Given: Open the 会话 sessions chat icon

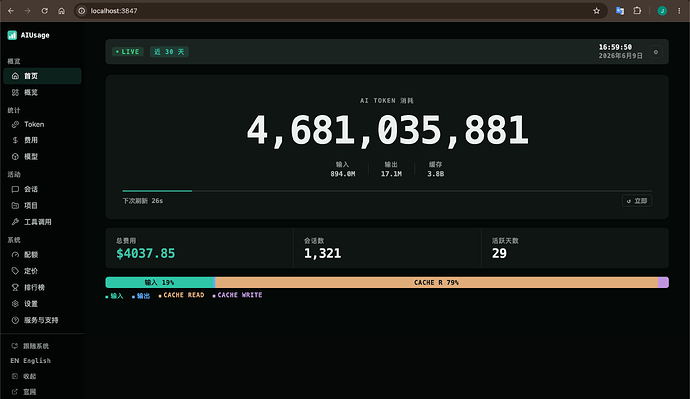Looking at the screenshot, I should (15, 189).
